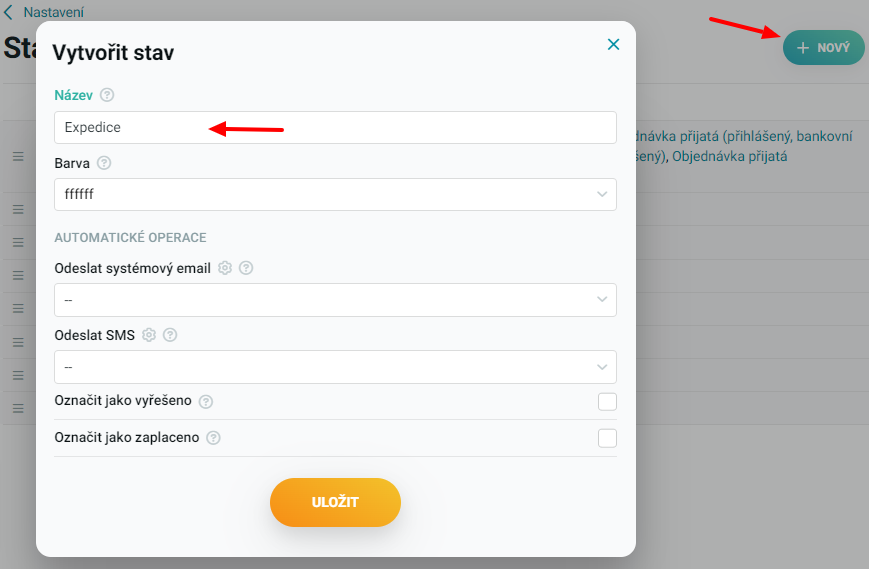The image size is (869, 569).
Task: Click help icon next to Barva
Action: coord(104,162)
